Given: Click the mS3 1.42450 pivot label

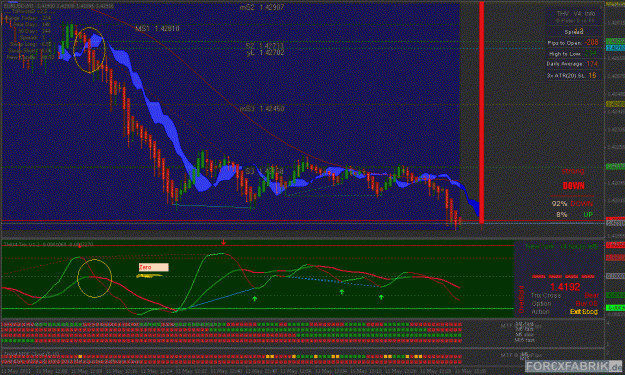Looking at the screenshot, I should click(x=262, y=109).
